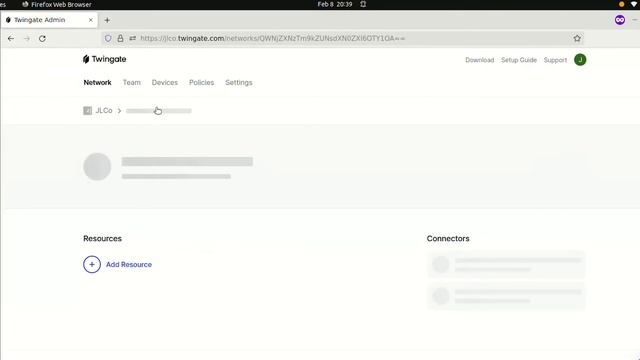This screenshot has width=640, height=360.
Task: Switch to the Team tab
Action: point(131,82)
